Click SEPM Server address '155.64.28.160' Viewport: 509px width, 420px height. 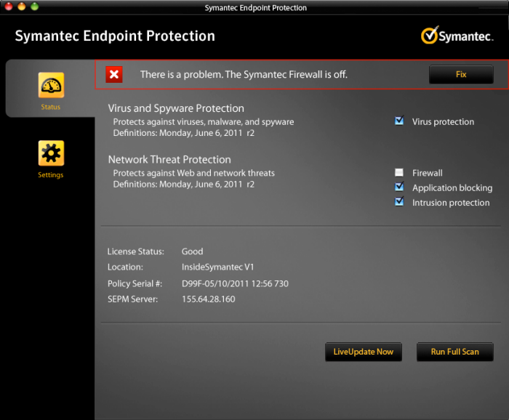tap(209, 299)
